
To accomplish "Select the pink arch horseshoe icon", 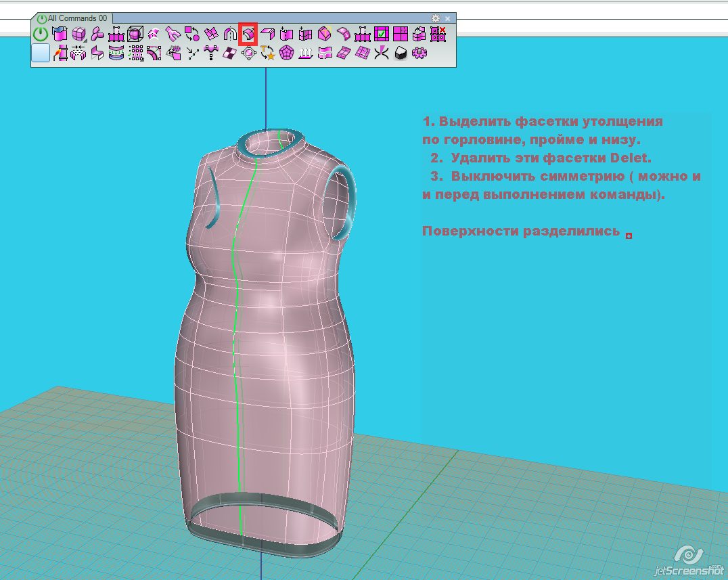I will point(229,33).
